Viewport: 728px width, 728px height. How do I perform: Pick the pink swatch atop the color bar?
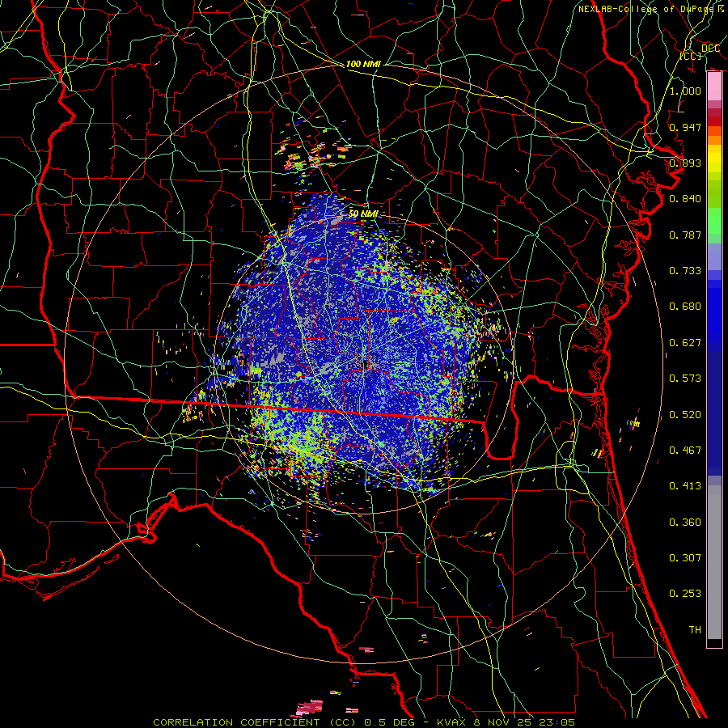point(714,86)
